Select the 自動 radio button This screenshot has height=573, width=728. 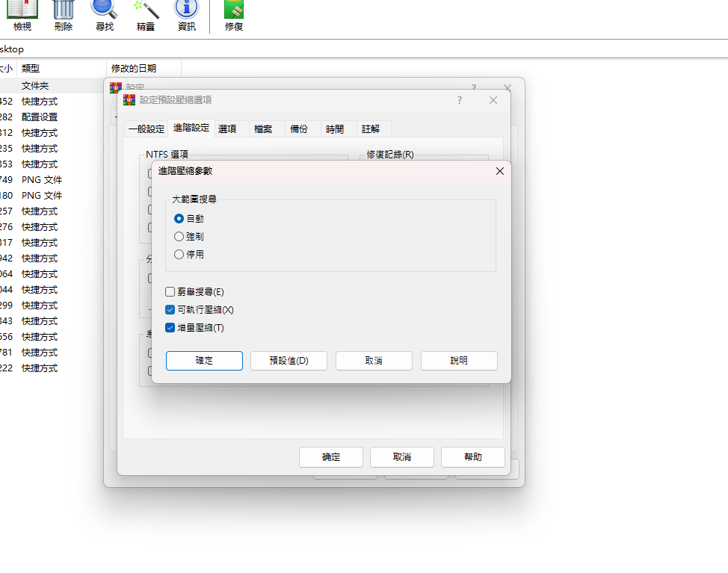[179, 219]
